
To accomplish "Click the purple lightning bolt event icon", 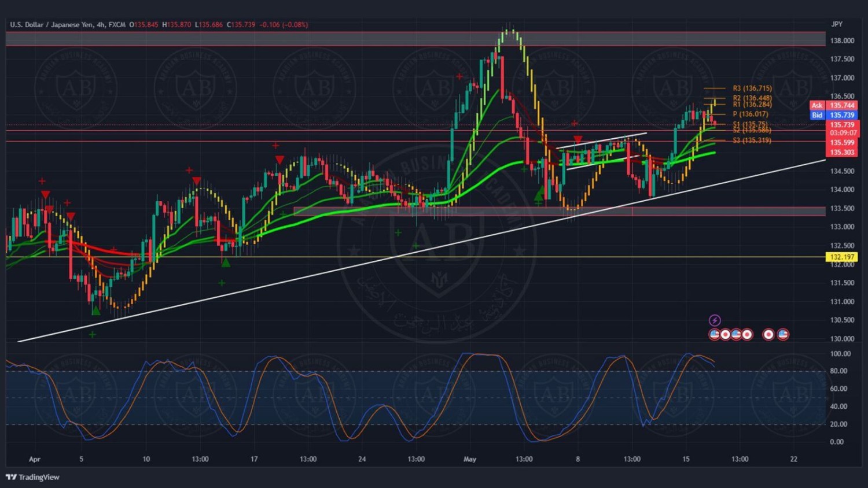I will tap(715, 320).
